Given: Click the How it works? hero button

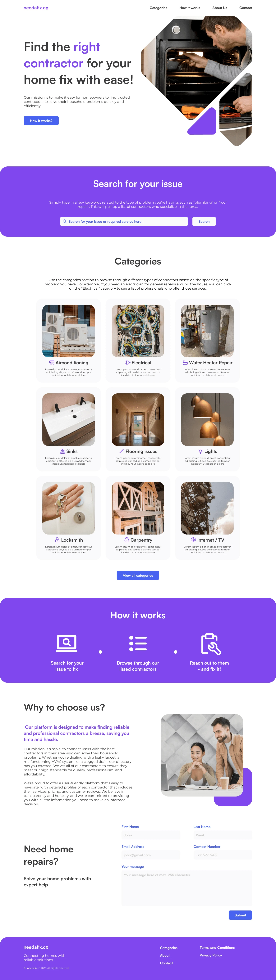Looking at the screenshot, I should point(41,121).
